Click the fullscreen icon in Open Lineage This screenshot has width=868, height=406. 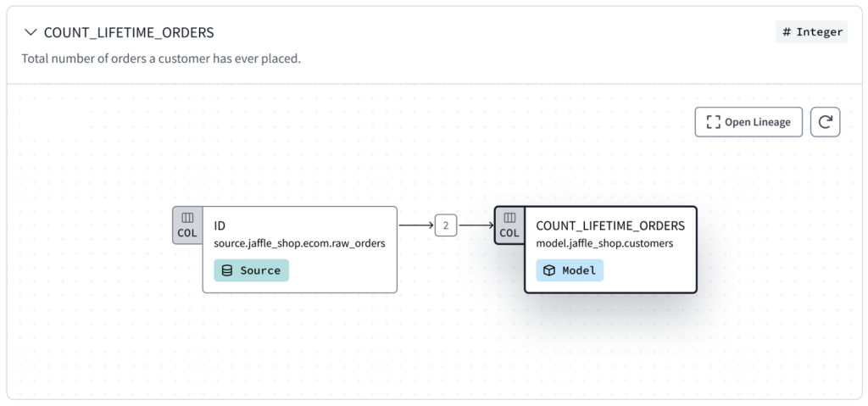(x=712, y=122)
